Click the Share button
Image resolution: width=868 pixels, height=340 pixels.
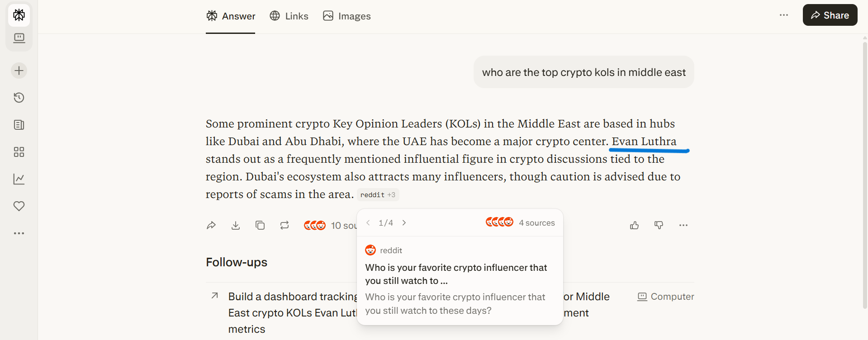coord(830,15)
